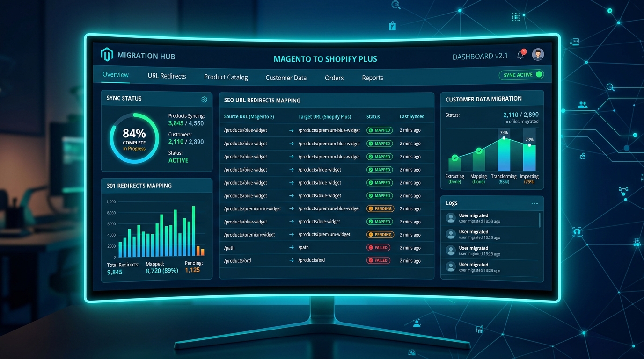The image size is (644, 359).
Task: Click MAPPED badge for /products/premium-blue-widgst
Action: (x=380, y=144)
